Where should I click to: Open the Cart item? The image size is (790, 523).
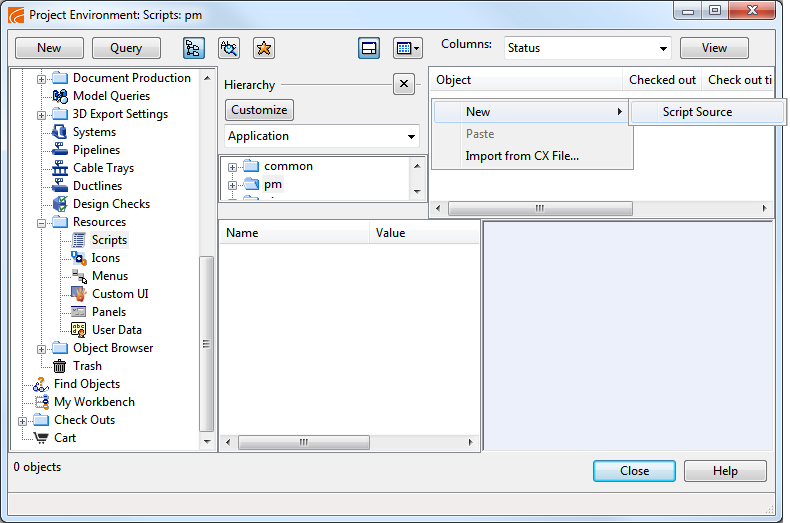64,438
